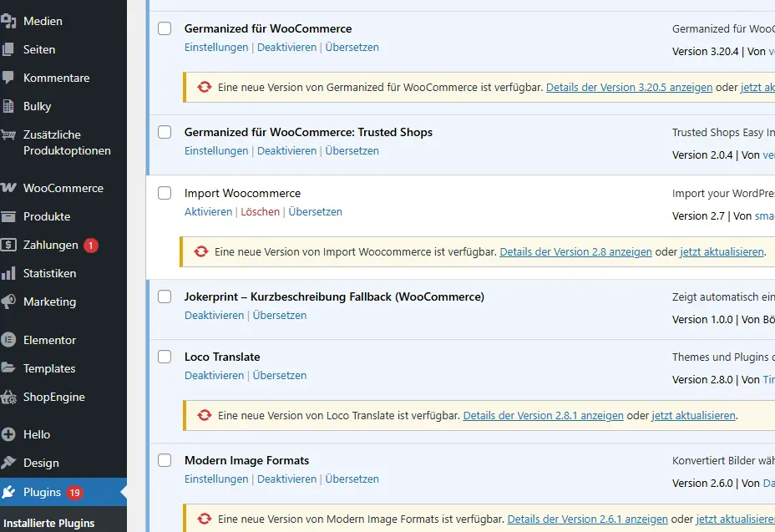Open Details der Version 3.20.5 anzeigen
This screenshot has height=532, width=775.
coord(628,87)
